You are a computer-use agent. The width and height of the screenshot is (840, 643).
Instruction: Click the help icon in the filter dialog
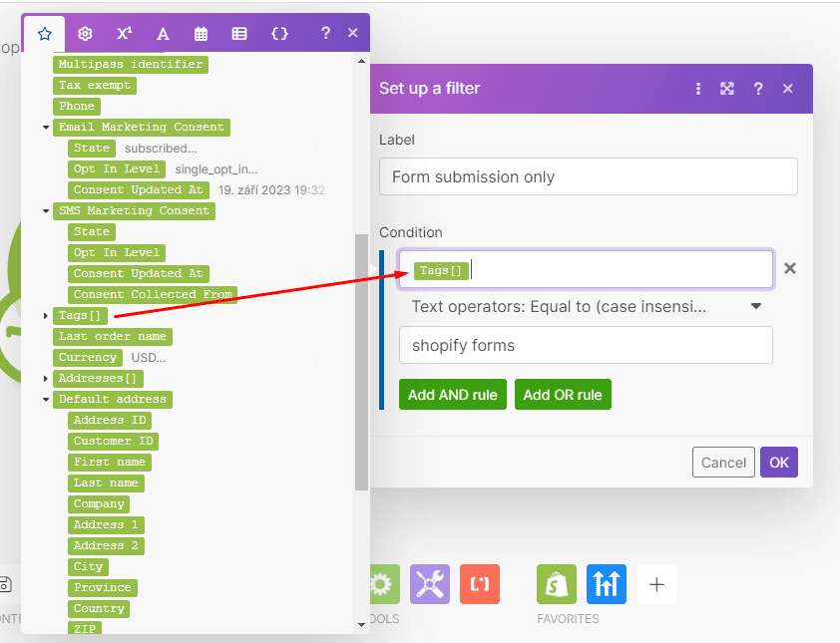point(757,89)
